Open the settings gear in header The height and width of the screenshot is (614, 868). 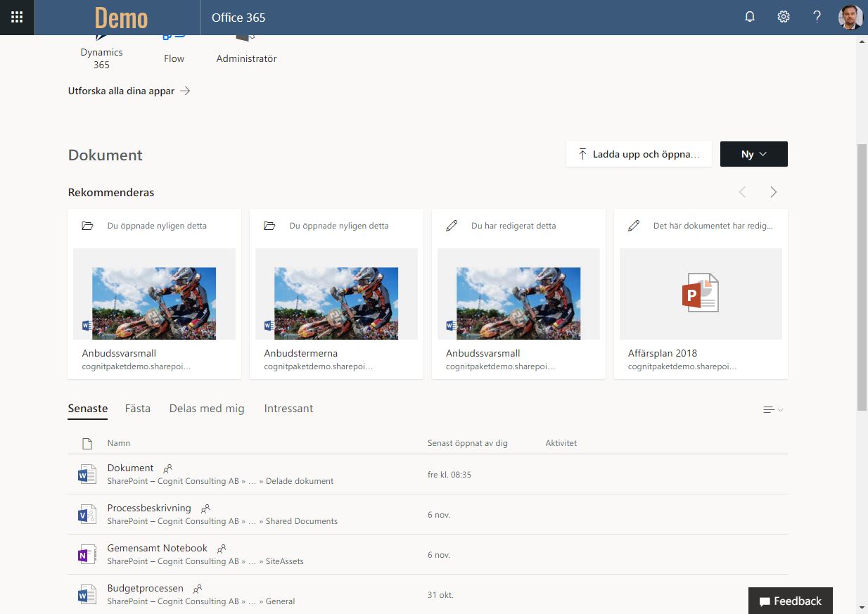point(784,18)
